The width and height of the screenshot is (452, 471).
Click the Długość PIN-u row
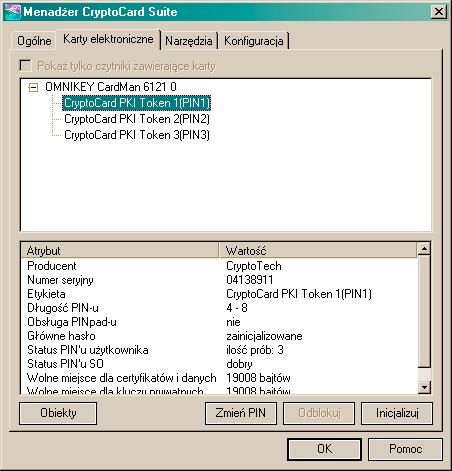(219, 308)
